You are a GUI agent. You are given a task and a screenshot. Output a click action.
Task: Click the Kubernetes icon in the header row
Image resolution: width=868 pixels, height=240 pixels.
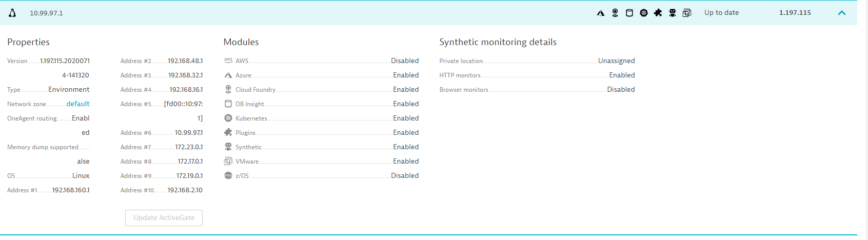pos(644,13)
